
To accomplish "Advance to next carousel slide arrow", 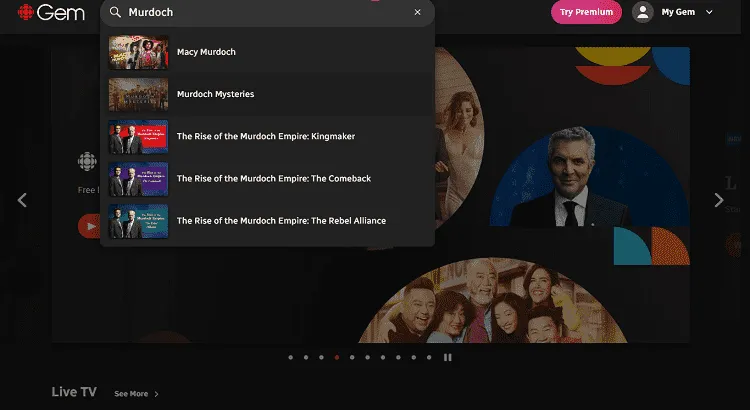I will click(x=718, y=200).
